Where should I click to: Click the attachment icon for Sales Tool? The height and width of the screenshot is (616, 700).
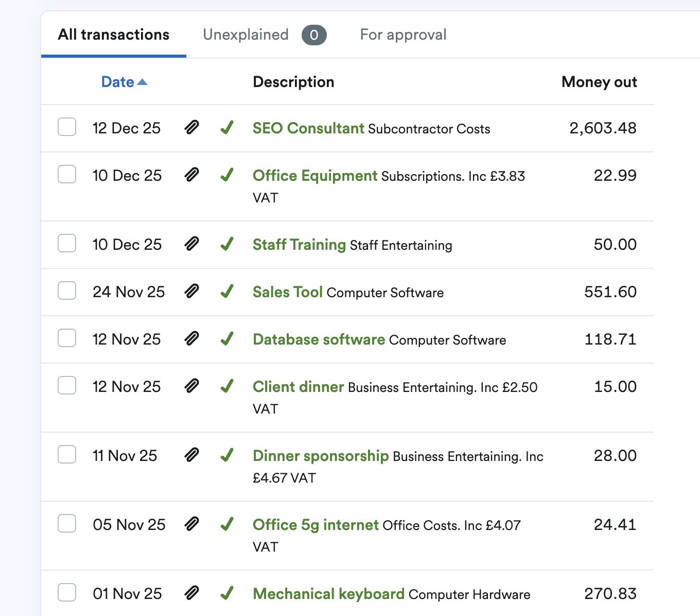(x=191, y=292)
